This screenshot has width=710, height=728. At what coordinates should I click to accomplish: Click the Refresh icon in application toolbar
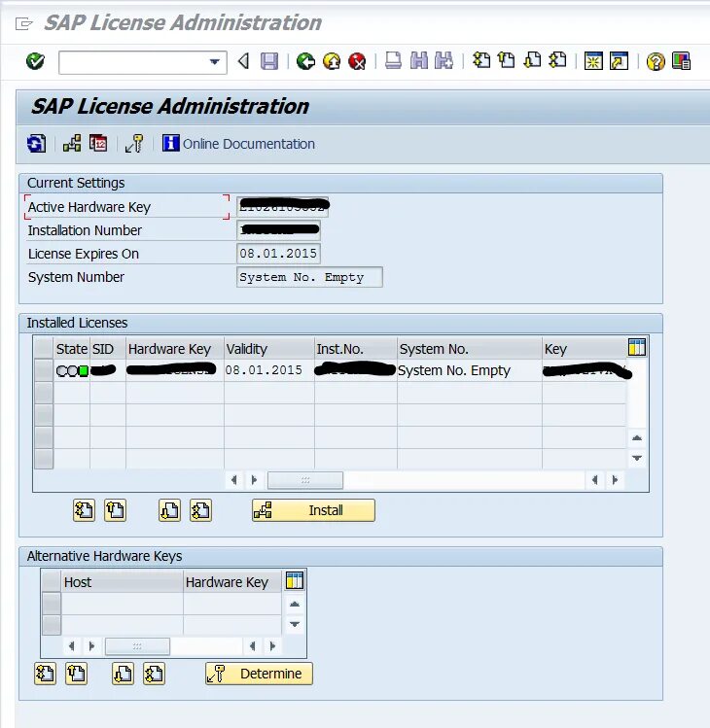(36, 144)
